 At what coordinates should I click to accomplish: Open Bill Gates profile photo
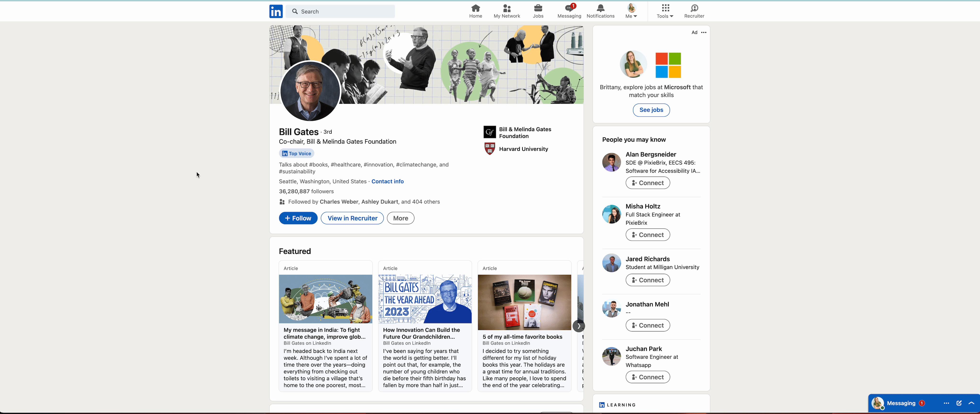pyautogui.click(x=310, y=91)
